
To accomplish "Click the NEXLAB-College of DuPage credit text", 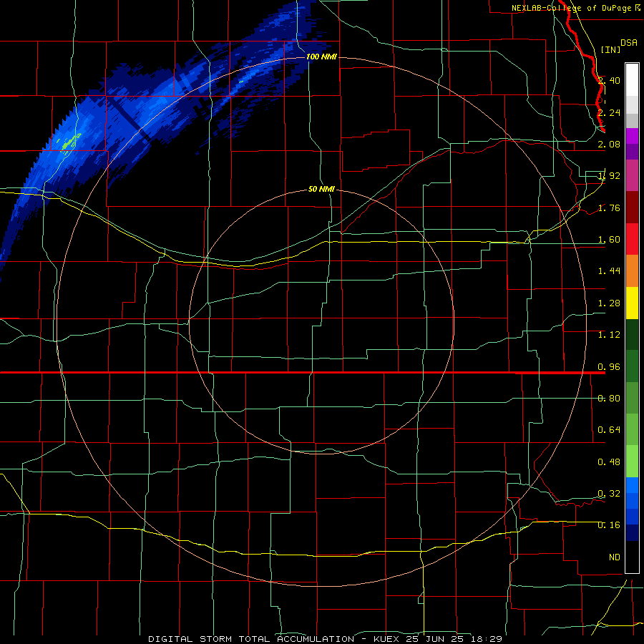I will coord(572,8).
